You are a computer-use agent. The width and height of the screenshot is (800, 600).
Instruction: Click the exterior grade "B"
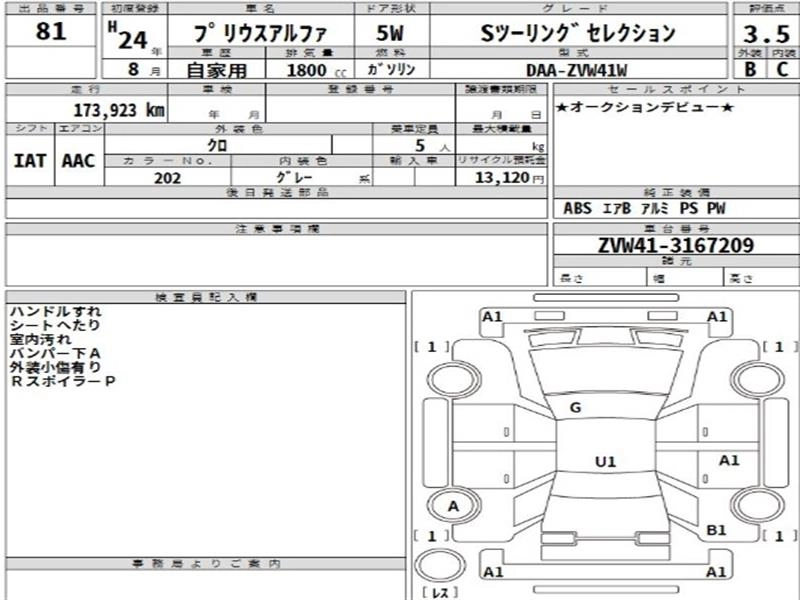coord(750,69)
